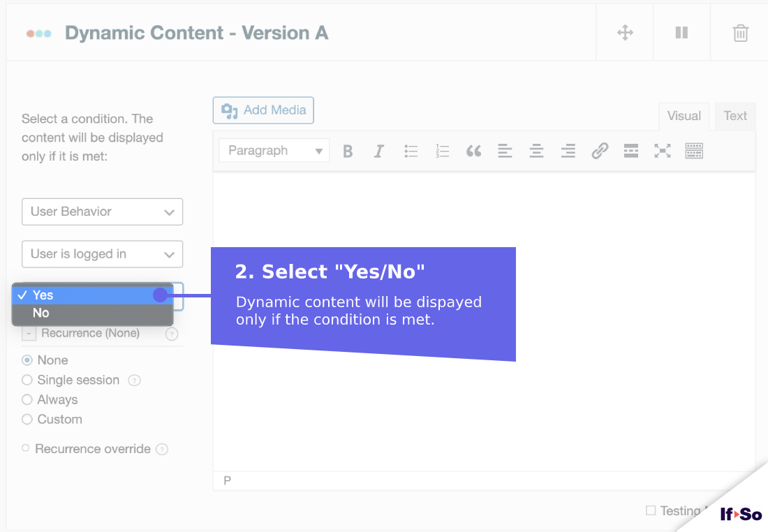Insert the Read More tag
Viewport: 768px width, 532px height.
click(630, 150)
